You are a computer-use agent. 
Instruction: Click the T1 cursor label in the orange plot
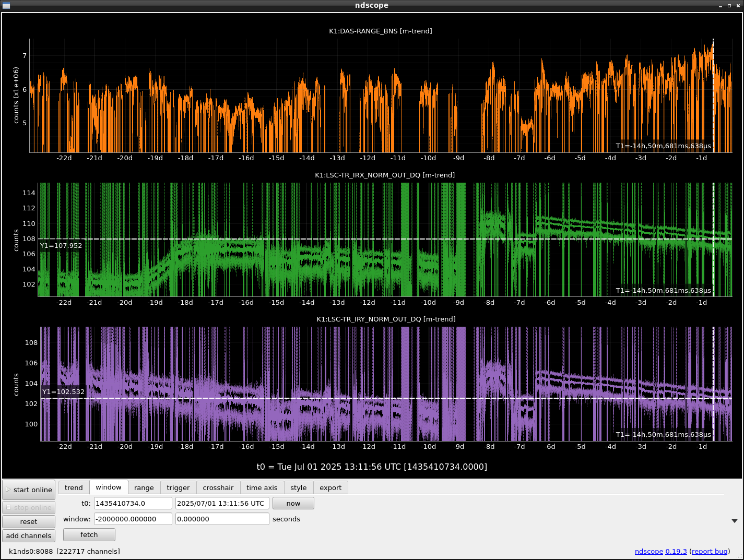click(x=663, y=146)
